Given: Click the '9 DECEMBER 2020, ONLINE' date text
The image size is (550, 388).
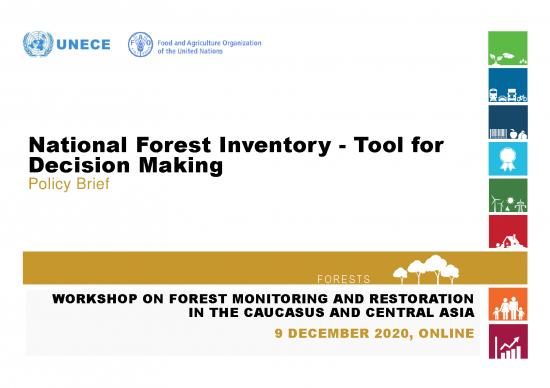Looking at the screenshot, I should coord(374,333).
